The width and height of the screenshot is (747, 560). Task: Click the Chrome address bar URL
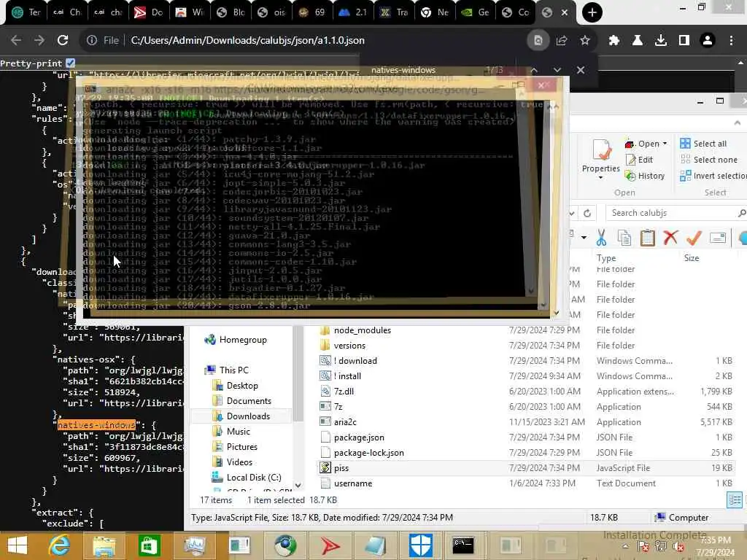tap(247, 41)
